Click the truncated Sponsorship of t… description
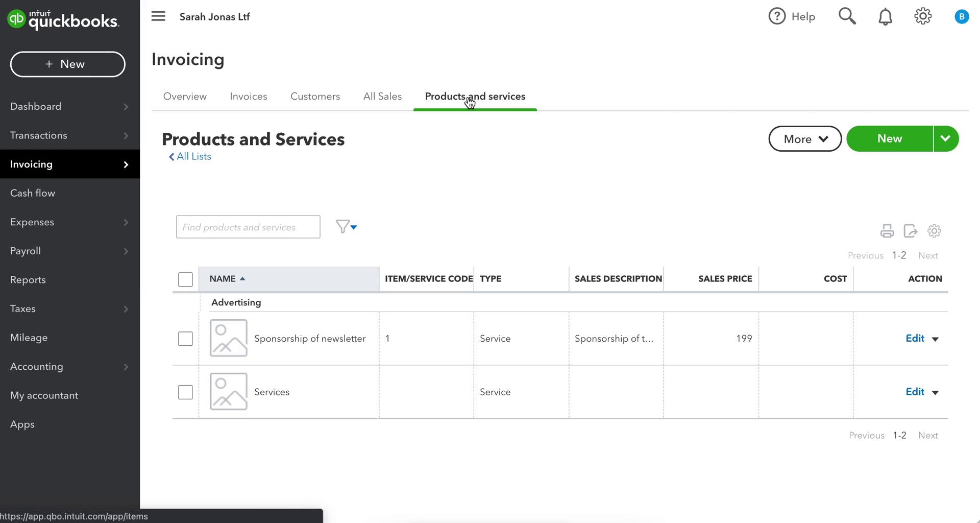 click(x=614, y=339)
